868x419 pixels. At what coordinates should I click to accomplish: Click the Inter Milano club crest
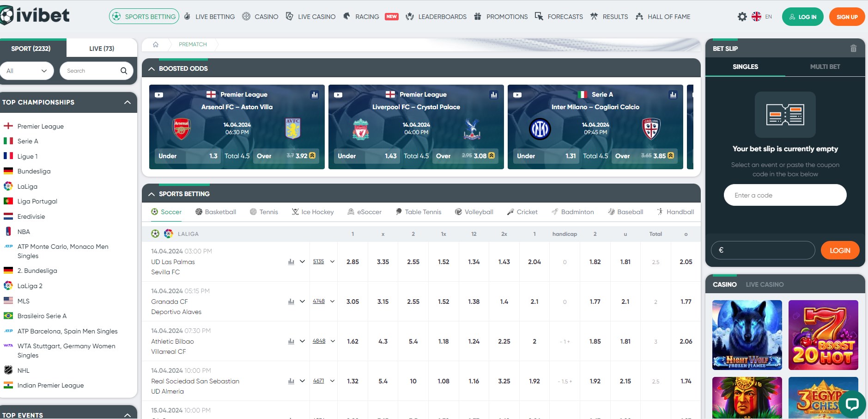click(540, 129)
